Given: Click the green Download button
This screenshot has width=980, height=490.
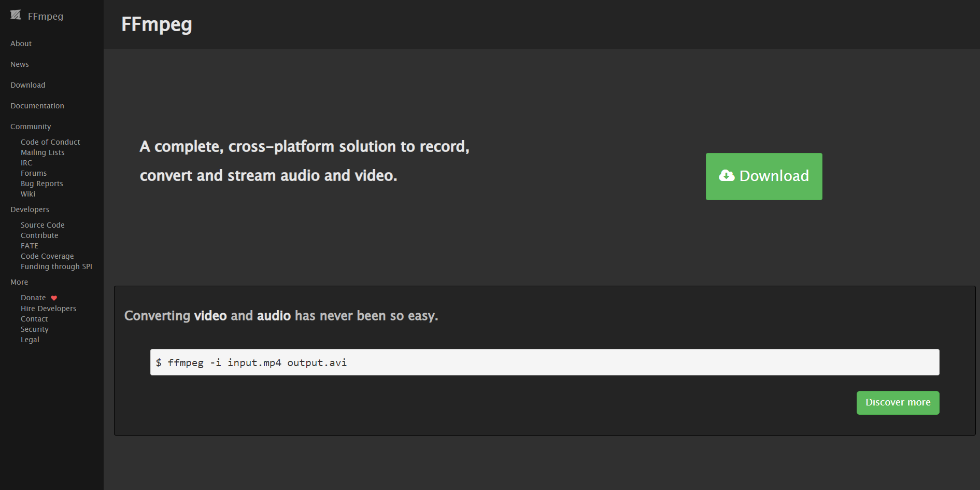Looking at the screenshot, I should tap(764, 176).
